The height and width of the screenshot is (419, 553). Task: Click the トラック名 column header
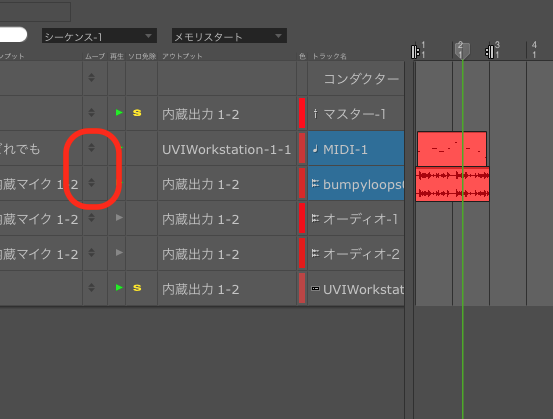pyautogui.click(x=329, y=56)
